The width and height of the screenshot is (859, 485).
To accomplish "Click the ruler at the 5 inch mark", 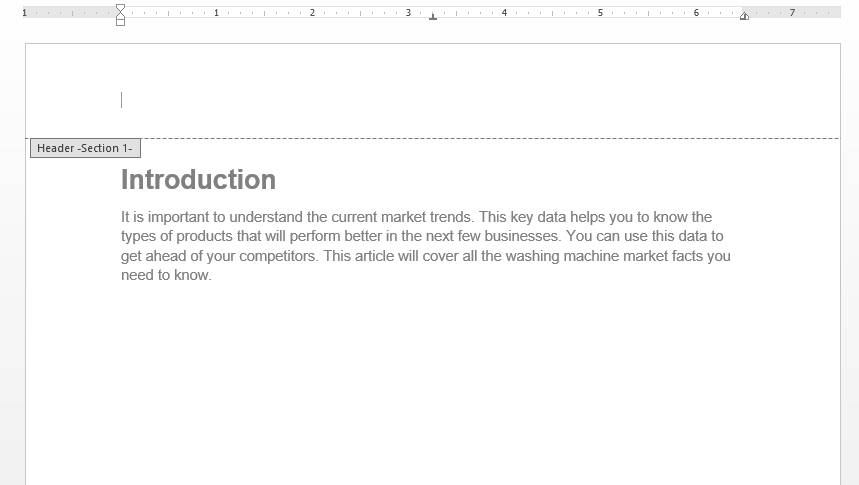I will [x=600, y=13].
